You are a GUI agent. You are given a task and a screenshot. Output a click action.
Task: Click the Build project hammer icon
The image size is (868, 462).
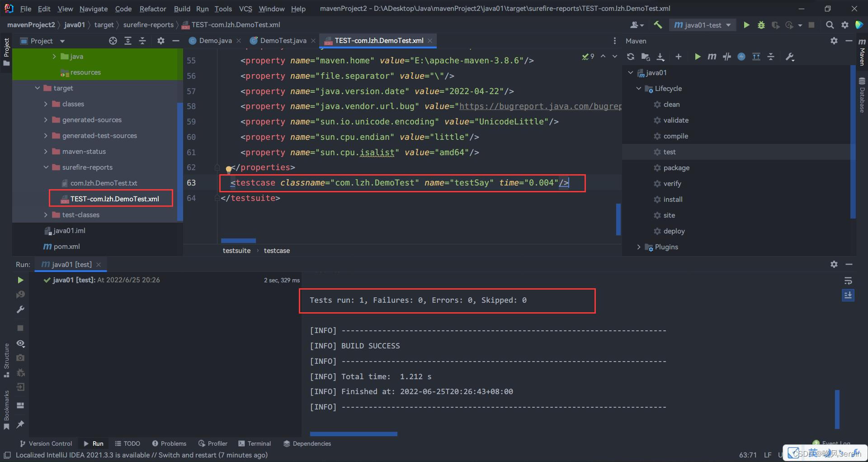pyautogui.click(x=658, y=25)
